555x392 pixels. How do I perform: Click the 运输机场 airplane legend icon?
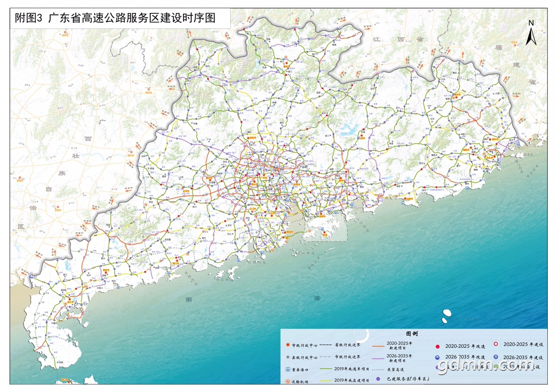pyautogui.click(x=287, y=381)
